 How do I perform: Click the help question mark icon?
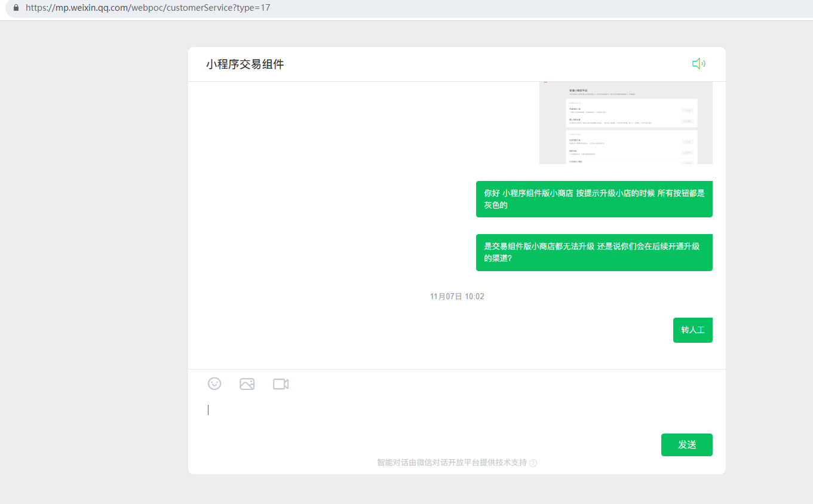click(x=533, y=463)
